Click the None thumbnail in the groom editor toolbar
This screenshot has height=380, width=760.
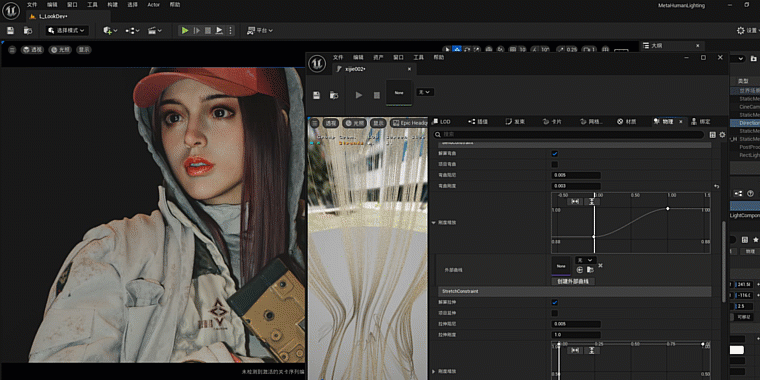pyautogui.click(x=399, y=93)
